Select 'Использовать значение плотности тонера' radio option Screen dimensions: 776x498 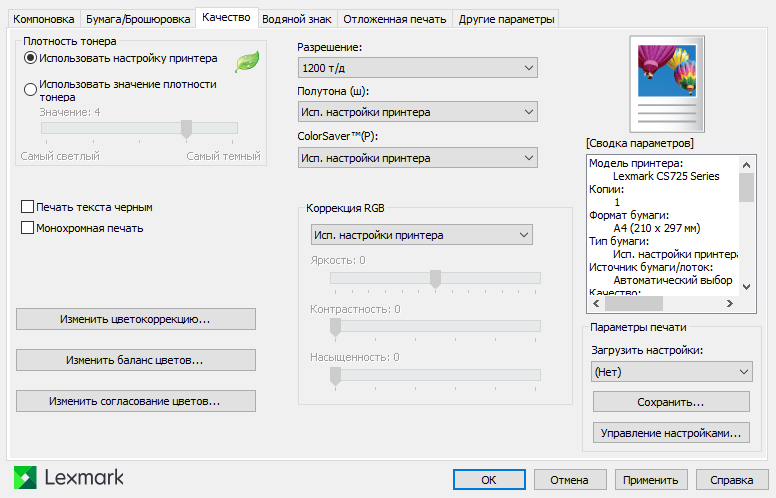point(31,90)
